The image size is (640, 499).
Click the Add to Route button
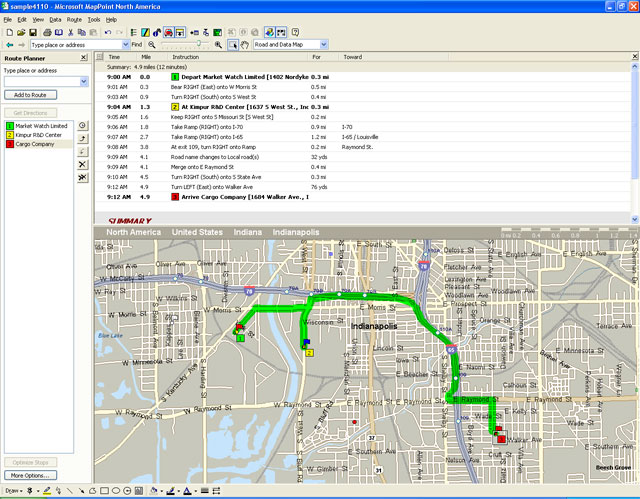[x=30, y=95]
